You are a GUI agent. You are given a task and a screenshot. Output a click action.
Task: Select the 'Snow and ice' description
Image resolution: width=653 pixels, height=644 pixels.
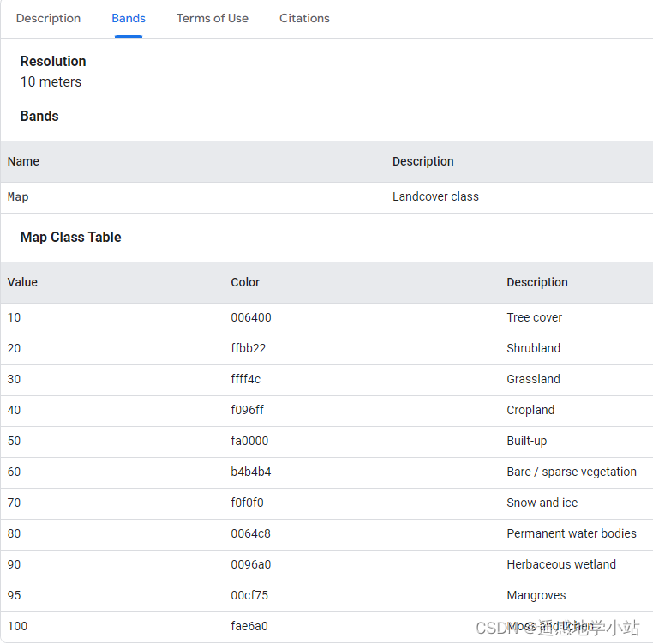tap(542, 503)
